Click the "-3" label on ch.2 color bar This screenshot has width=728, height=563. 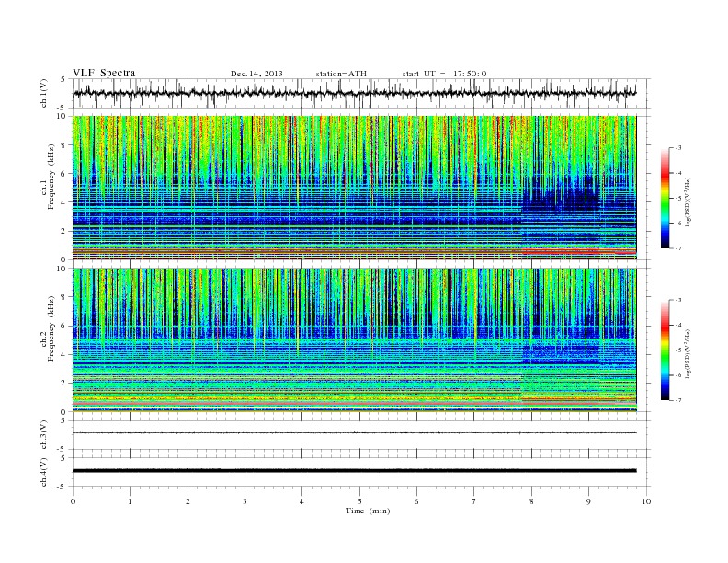coord(678,300)
